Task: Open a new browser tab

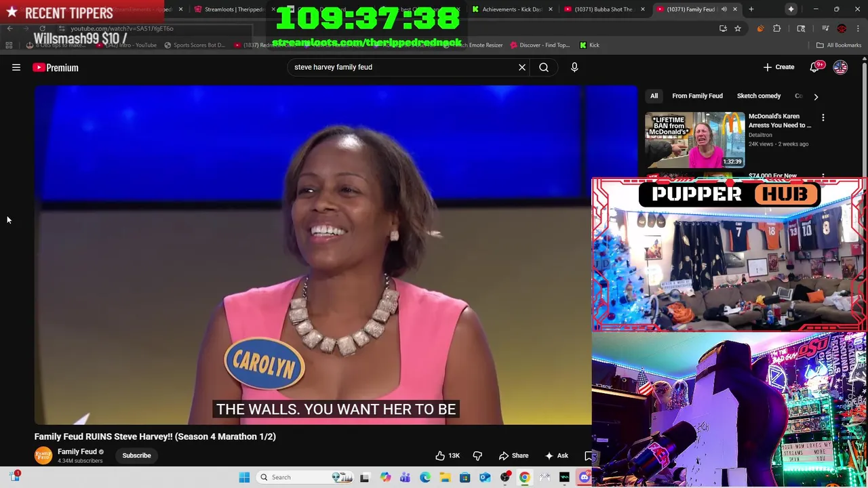Action: pos(751,9)
